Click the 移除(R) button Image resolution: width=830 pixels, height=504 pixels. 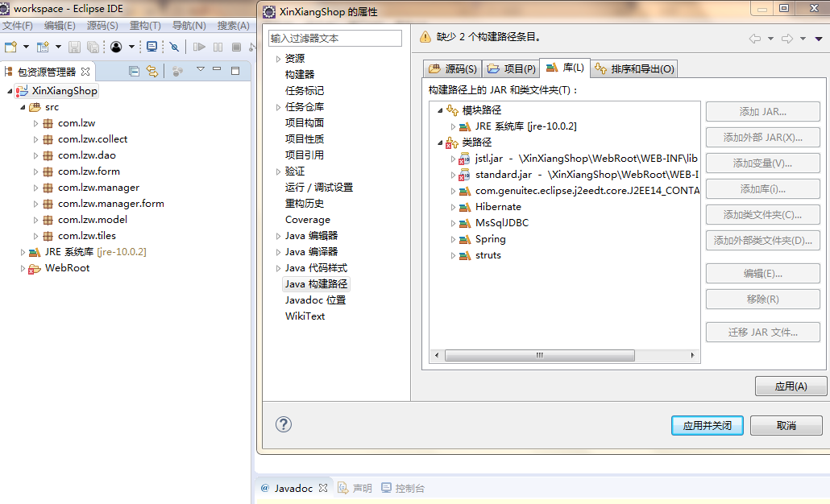[x=763, y=300]
